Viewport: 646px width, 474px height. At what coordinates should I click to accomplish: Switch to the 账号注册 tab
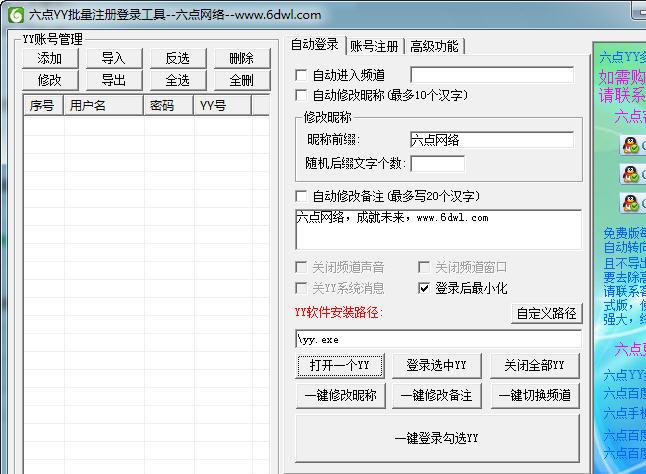click(x=373, y=46)
